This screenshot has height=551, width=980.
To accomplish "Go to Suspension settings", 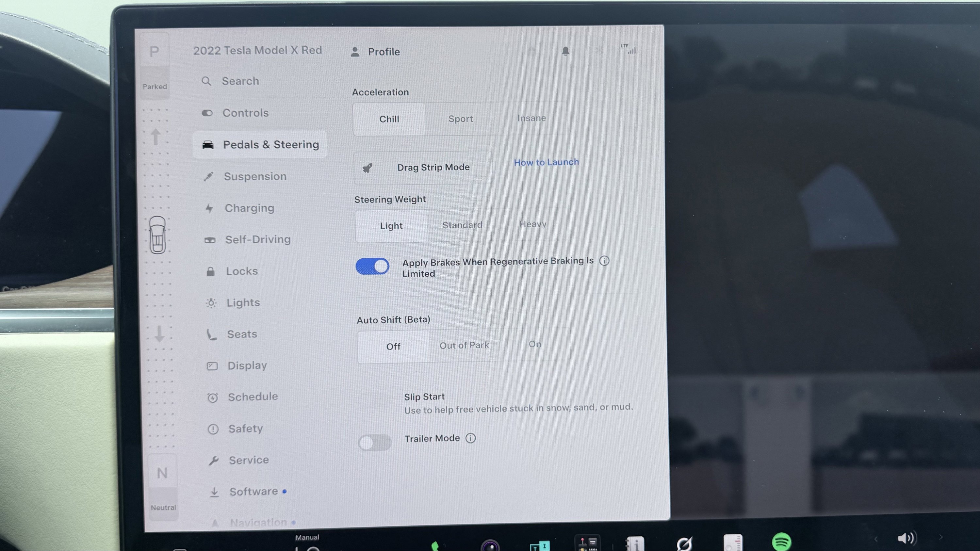I will 245,176.
